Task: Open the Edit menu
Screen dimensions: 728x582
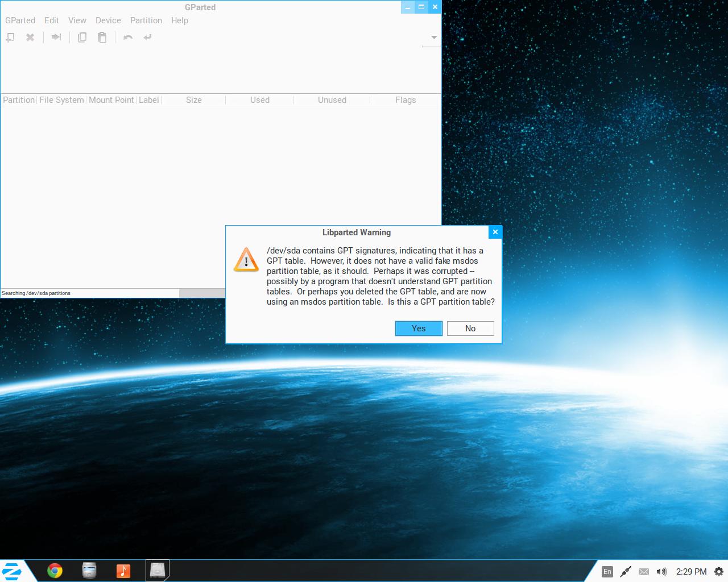Action: click(52, 20)
